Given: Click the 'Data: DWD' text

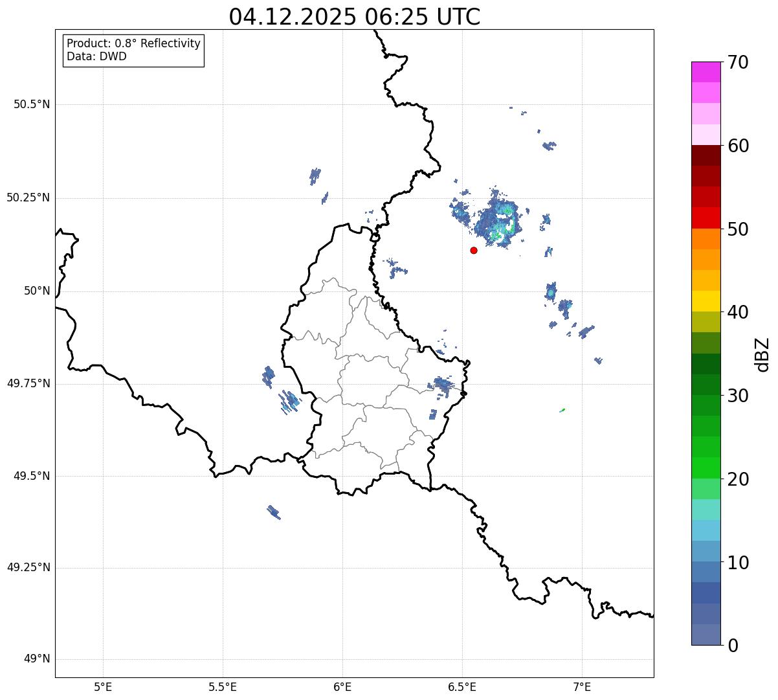Looking at the screenshot, I should [96, 56].
